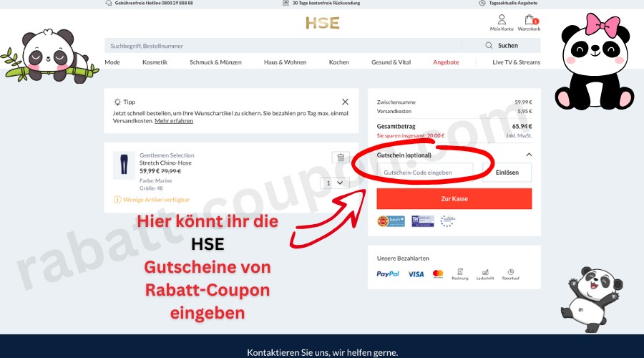Click the PayPal payment icon
Image resolution: width=644 pixels, height=358 pixels.
click(388, 274)
